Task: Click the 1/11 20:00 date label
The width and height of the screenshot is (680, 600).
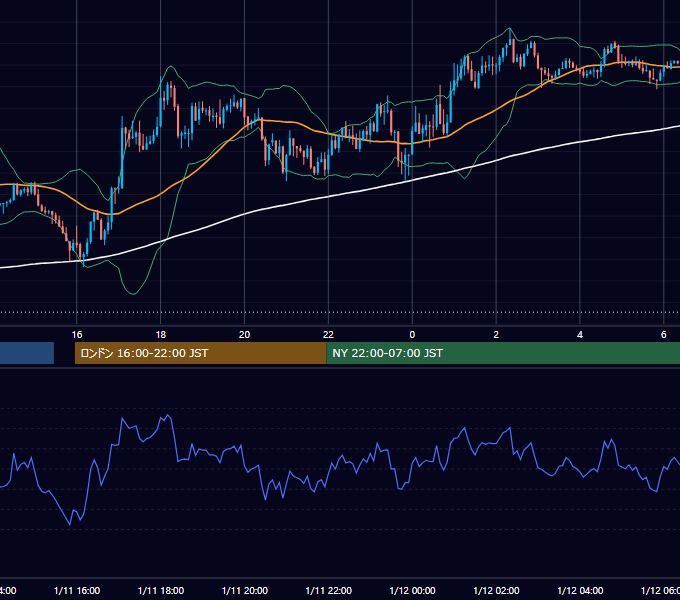Action: click(245, 590)
